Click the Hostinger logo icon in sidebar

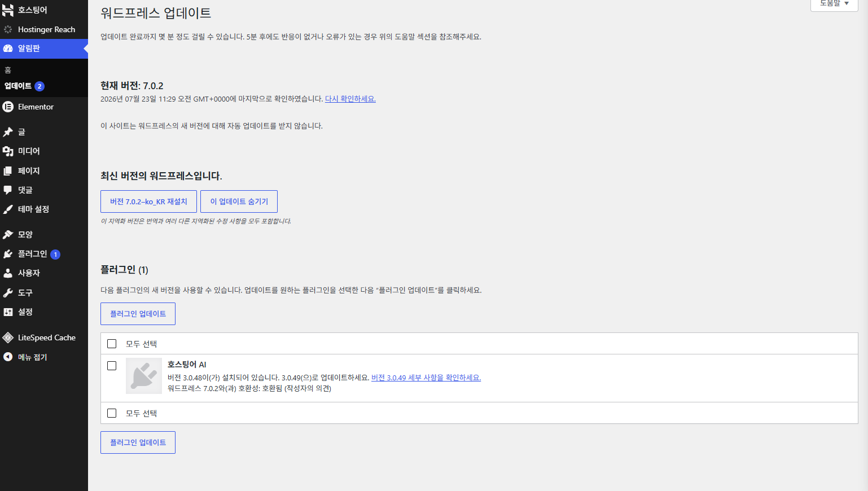coord(8,10)
